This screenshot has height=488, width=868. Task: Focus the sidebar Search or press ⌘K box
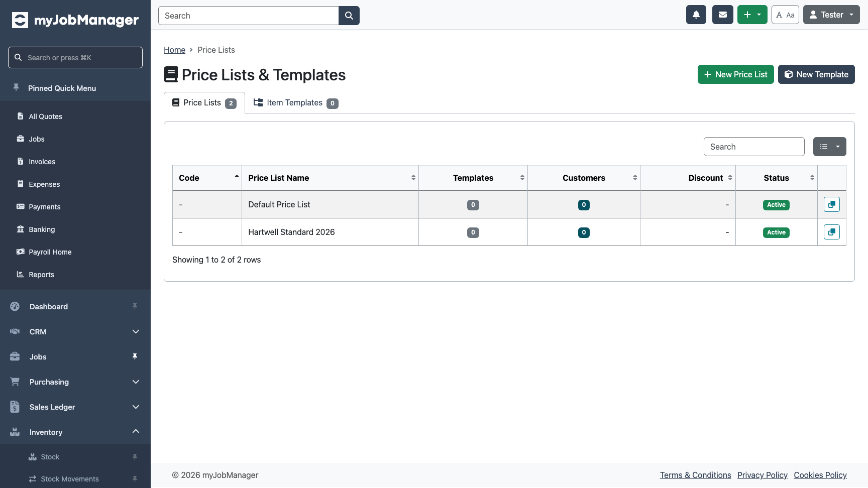pos(75,57)
